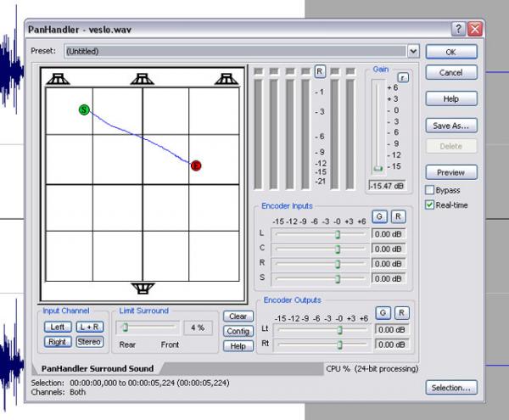This screenshot has width=509, height=420.
Task: Open the Config settings
Action: point(238,331)
